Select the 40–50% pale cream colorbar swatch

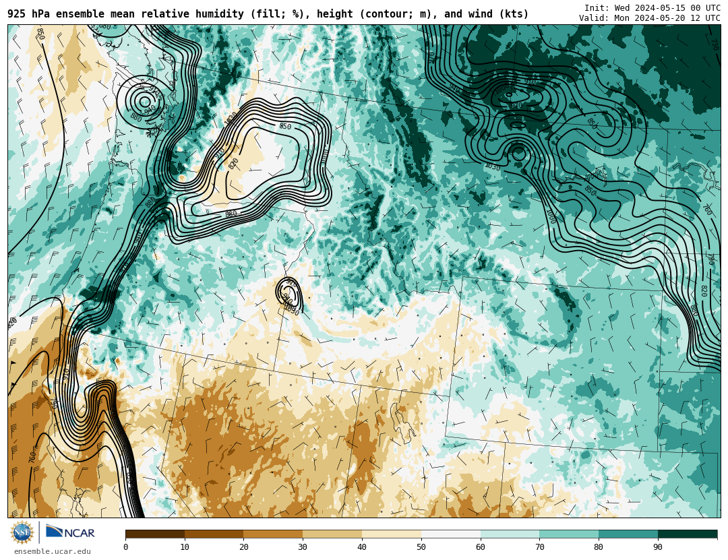(392, 534)
